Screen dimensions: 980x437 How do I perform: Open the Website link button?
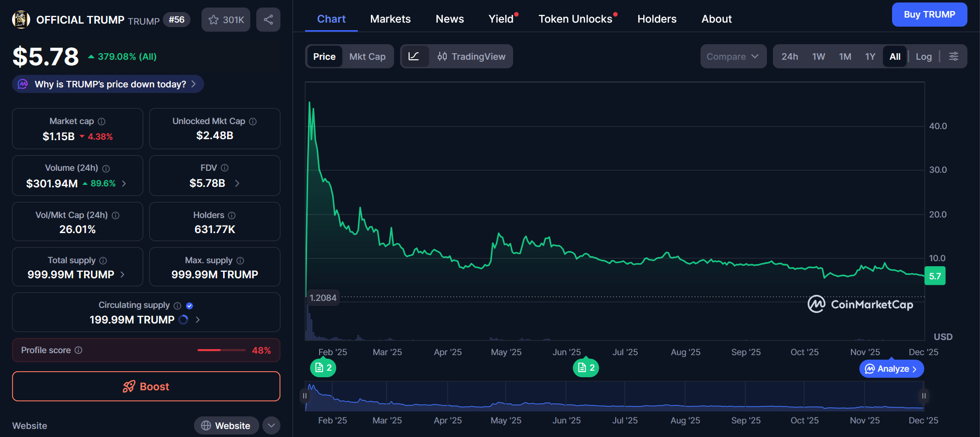point(226,425)
